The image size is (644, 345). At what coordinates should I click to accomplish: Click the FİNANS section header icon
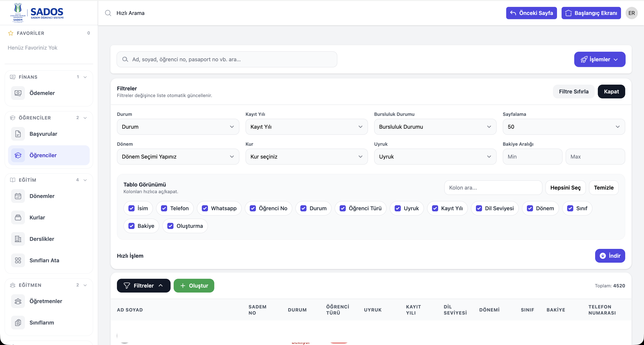[12, 77]
